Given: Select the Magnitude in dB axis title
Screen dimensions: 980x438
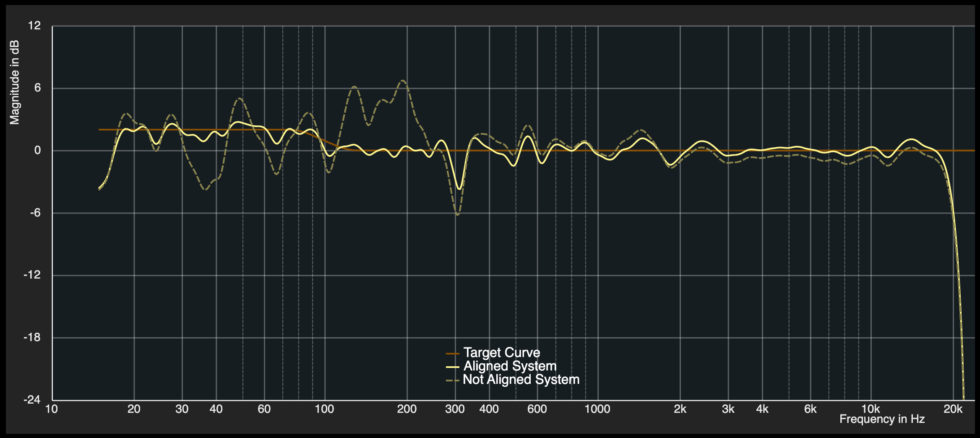Looking at the screenshot, I should 15,83.
